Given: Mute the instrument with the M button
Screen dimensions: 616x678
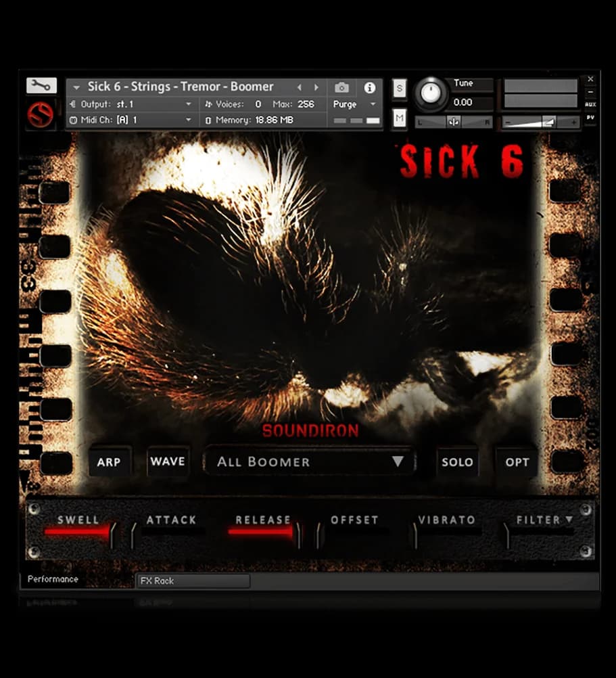Looking at the screenshot, I should point(399,116).
